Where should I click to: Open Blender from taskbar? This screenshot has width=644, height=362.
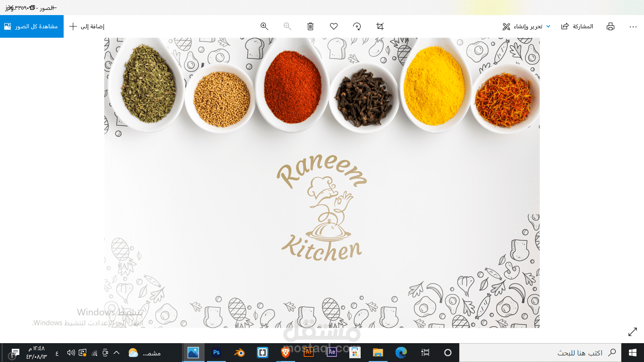click(239, 353)
